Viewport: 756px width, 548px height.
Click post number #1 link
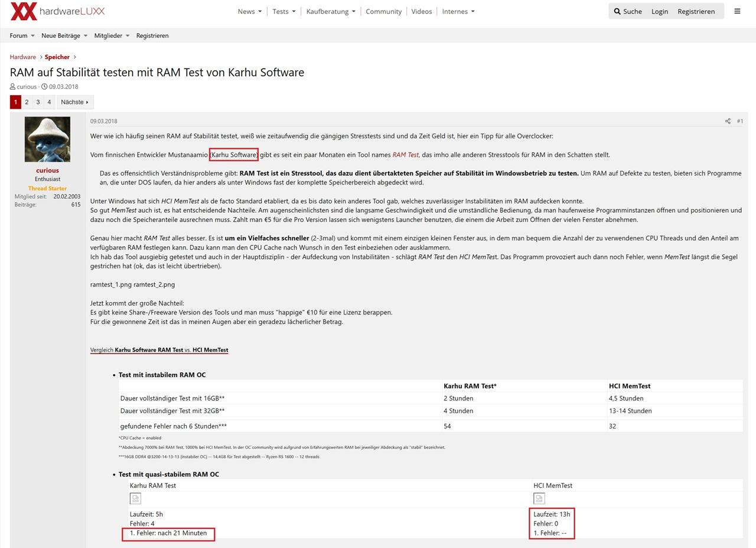[740, 121]
